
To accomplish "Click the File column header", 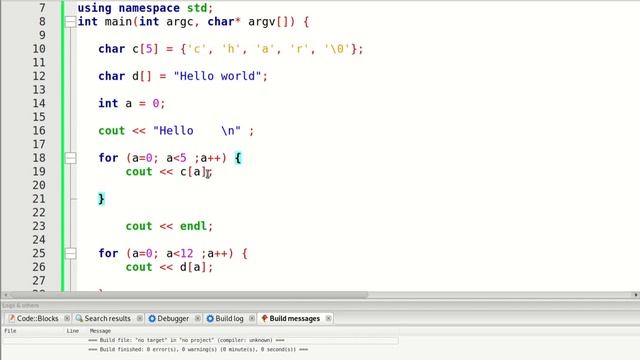I will pos(10,331).
